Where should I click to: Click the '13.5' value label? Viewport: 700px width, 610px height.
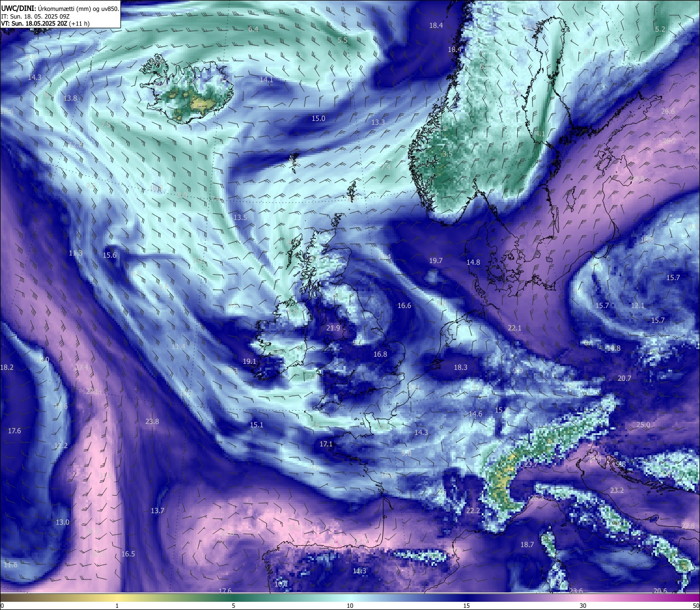tap(240, 218)
